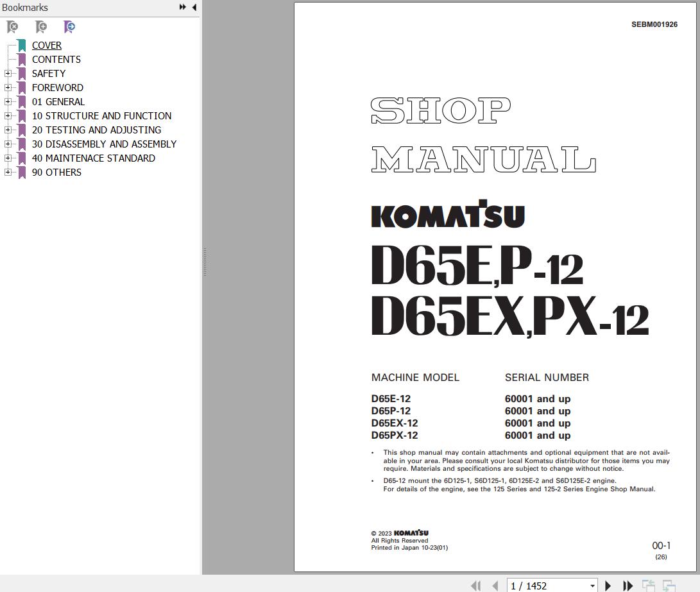Select the SAFETY bookmark label
700x592 pixels.
[x=49, y=74]
